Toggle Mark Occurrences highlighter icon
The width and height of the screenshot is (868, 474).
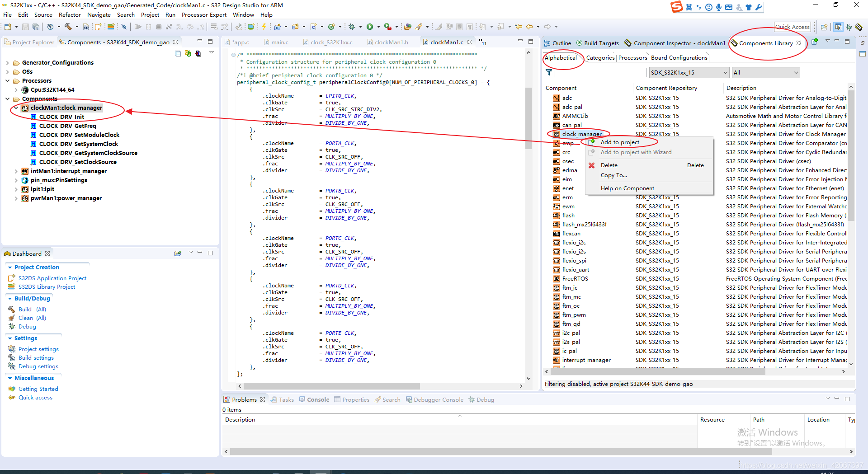(x=439, y=27)
